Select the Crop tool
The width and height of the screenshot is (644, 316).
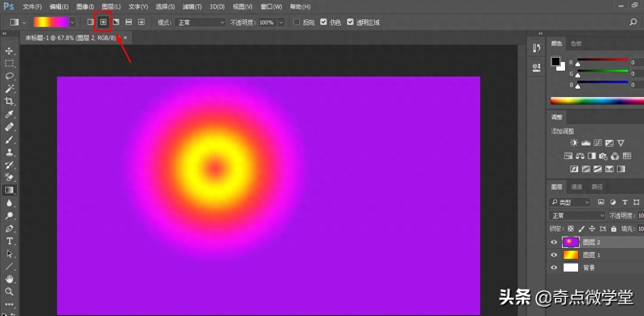click(x=9, y=101)
